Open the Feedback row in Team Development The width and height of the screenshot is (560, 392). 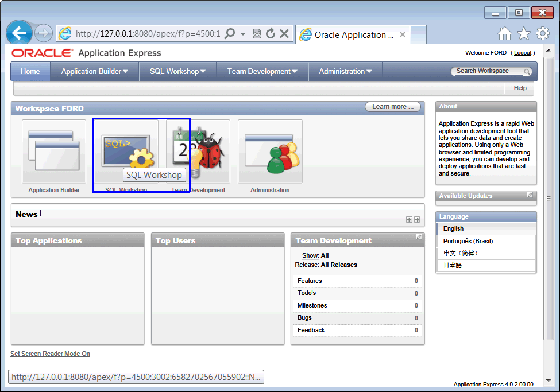point(358,330)
